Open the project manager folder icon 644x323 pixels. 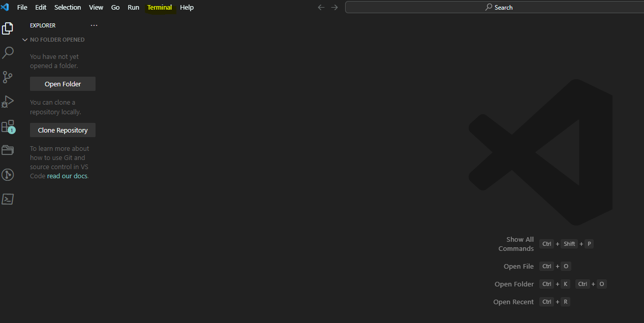8,150
